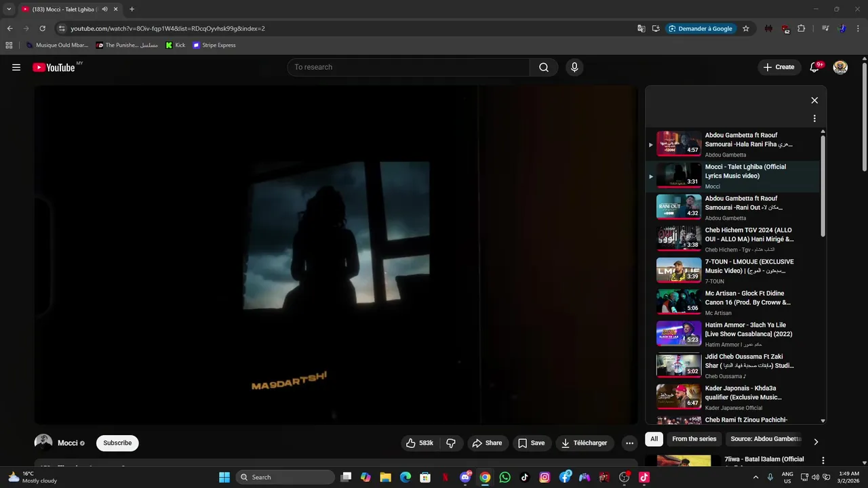Like the video (583k)
Image resolution: width=868 pixels, height=488 pixels.
click(x=420, y=443)
